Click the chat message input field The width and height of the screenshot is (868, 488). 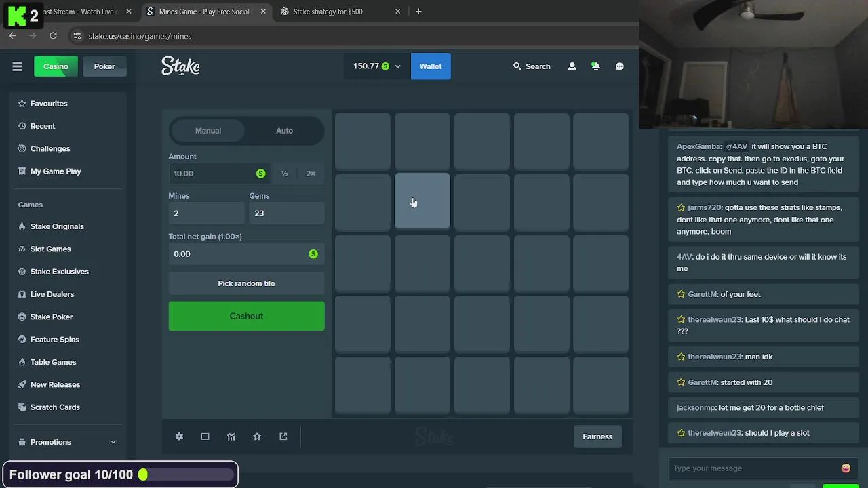click(753, 468)
